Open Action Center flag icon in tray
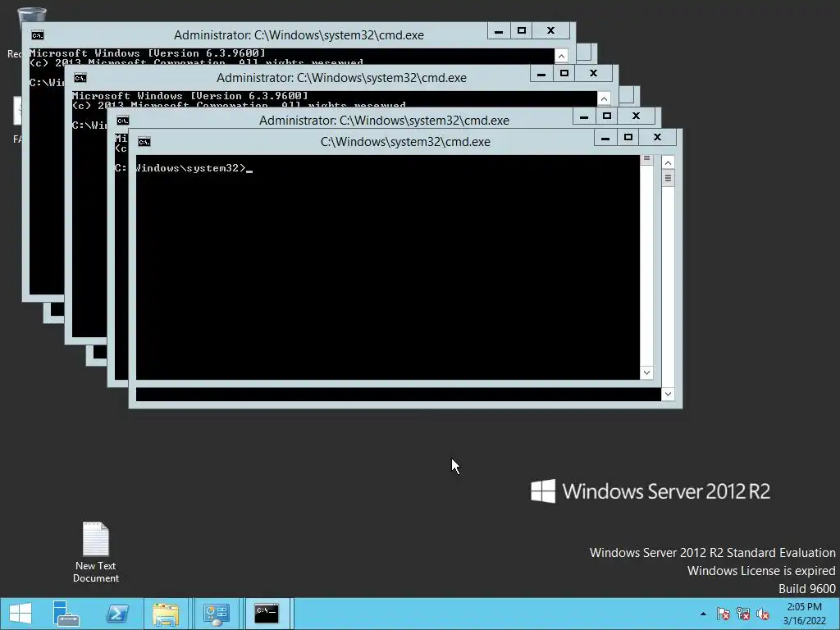Screen dimensions: 840x630 coord(724,614)
